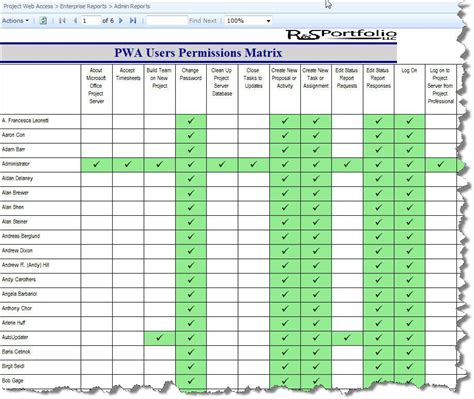The width and height of the screenshot is (474, 399).
Task: Open Admin Reports breadcrumb item
Action: 132,6
